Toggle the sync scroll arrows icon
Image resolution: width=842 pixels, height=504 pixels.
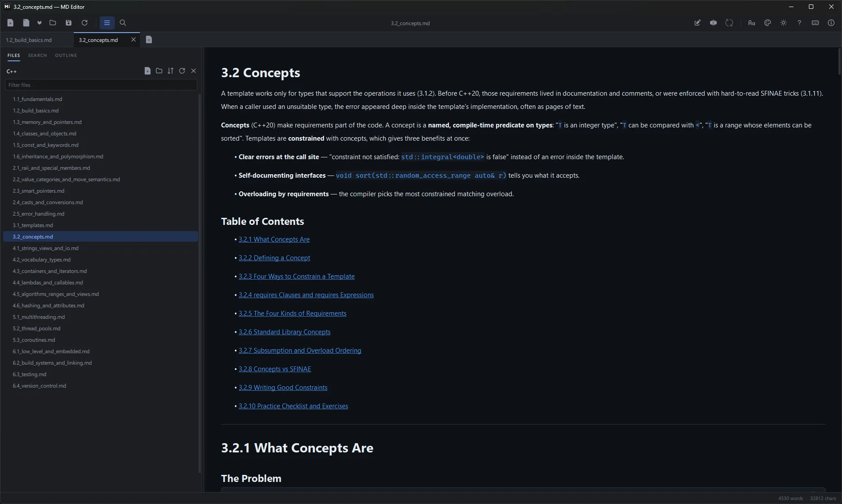[x=729, y=23]
